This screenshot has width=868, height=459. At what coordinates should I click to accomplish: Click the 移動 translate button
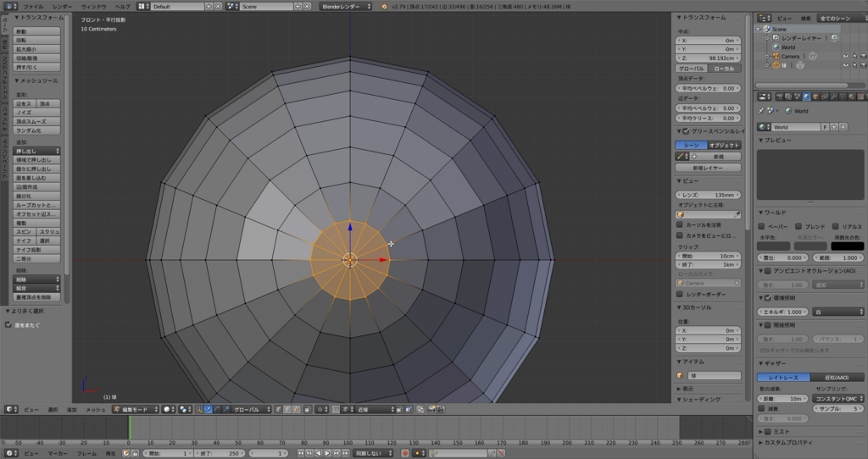click(36, 31)
